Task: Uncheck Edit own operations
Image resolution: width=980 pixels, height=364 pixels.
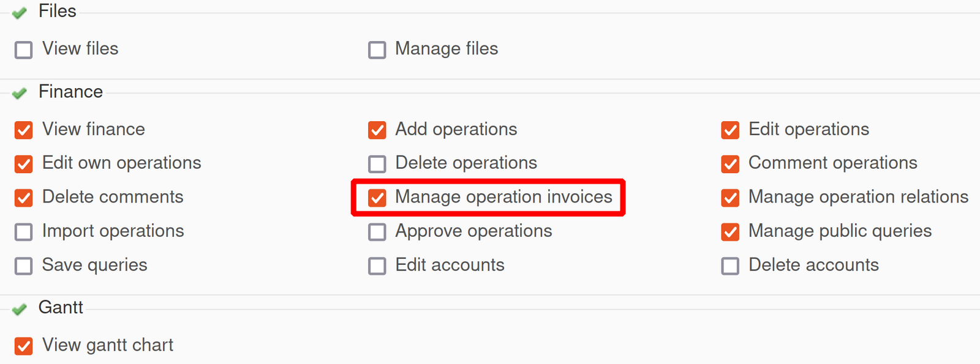Action: coord(23,164)
